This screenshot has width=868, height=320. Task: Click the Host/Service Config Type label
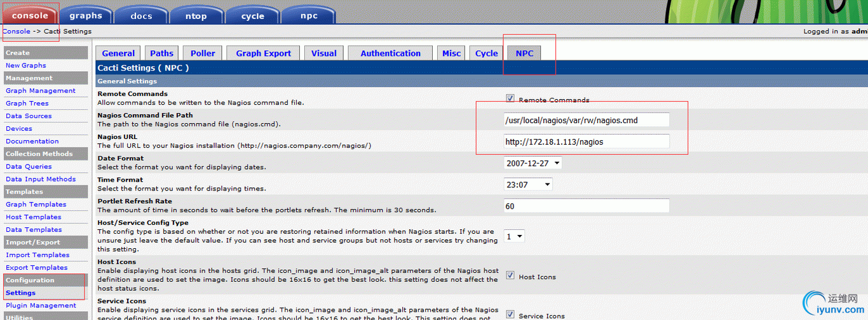pyautogui.click(x=143, y=223)
